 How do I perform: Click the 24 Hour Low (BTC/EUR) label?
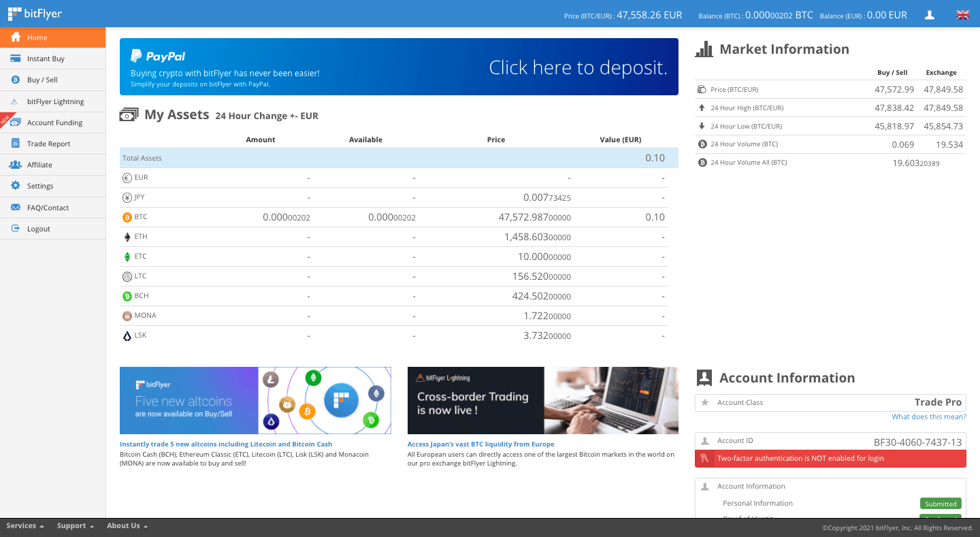746,126
